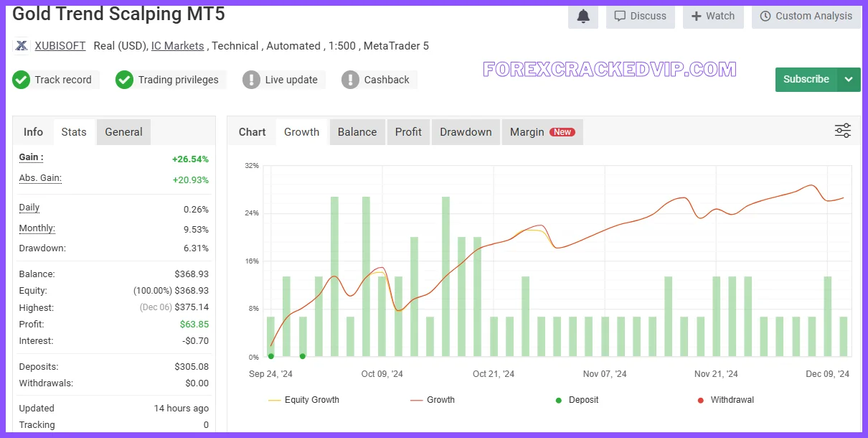Select the Chart tab
This screenshot has width=868, height=438.
click(x=252, y=132)
